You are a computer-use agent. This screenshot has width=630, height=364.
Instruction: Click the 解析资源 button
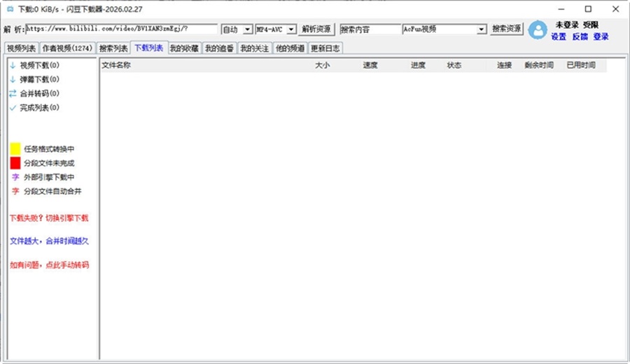pyautogui.click(x=316, y=29)
